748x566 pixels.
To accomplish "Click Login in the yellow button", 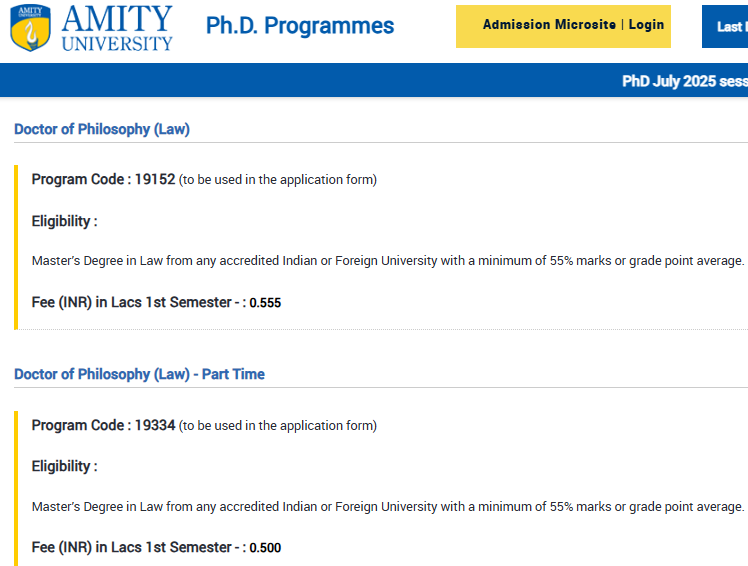I will (646, 25).
